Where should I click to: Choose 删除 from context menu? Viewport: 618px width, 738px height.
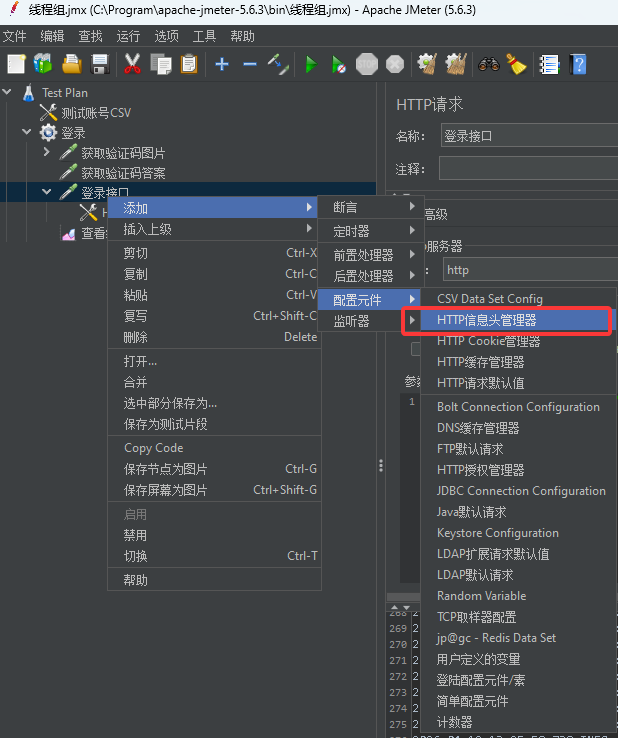[x=214, y=337]
